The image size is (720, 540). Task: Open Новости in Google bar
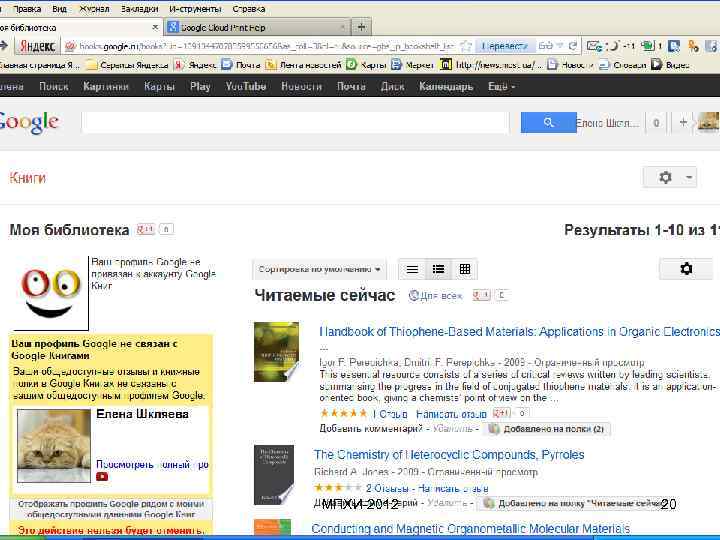tap(301, 86)
